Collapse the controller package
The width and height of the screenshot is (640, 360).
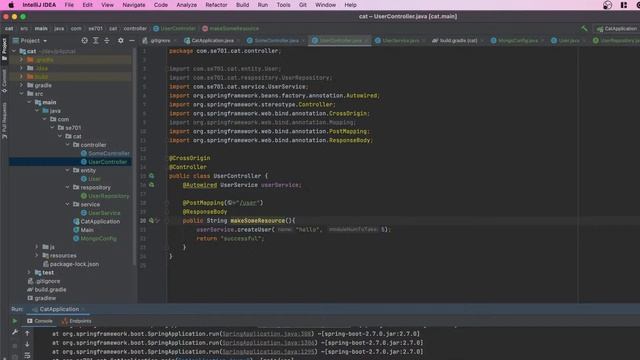click(68, 144)
